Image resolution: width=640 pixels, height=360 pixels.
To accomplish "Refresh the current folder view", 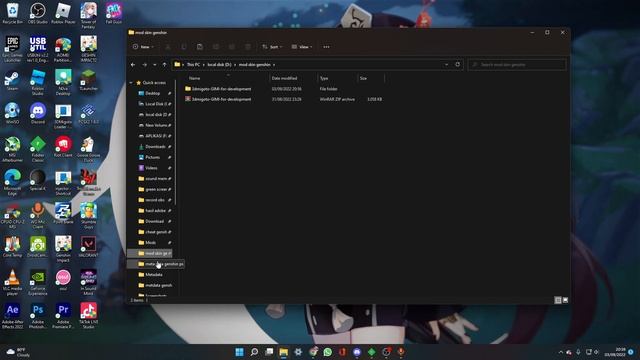I will (x=458, y=64).
